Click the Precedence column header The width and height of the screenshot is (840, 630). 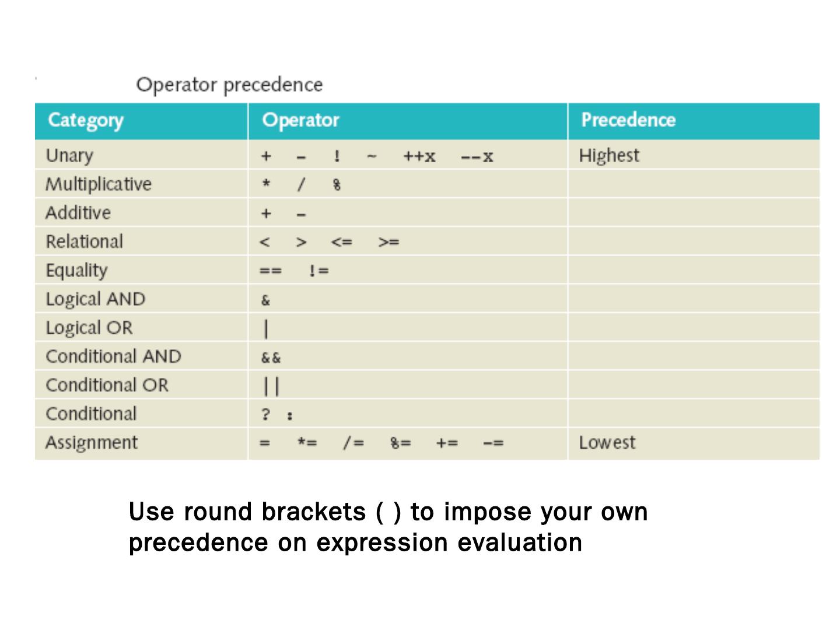pos(628,120)
